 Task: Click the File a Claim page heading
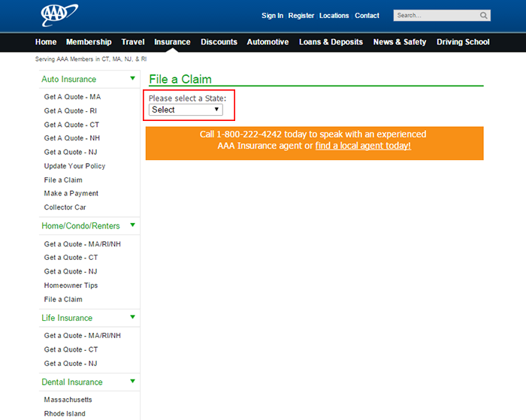click(x=180, y=80)
